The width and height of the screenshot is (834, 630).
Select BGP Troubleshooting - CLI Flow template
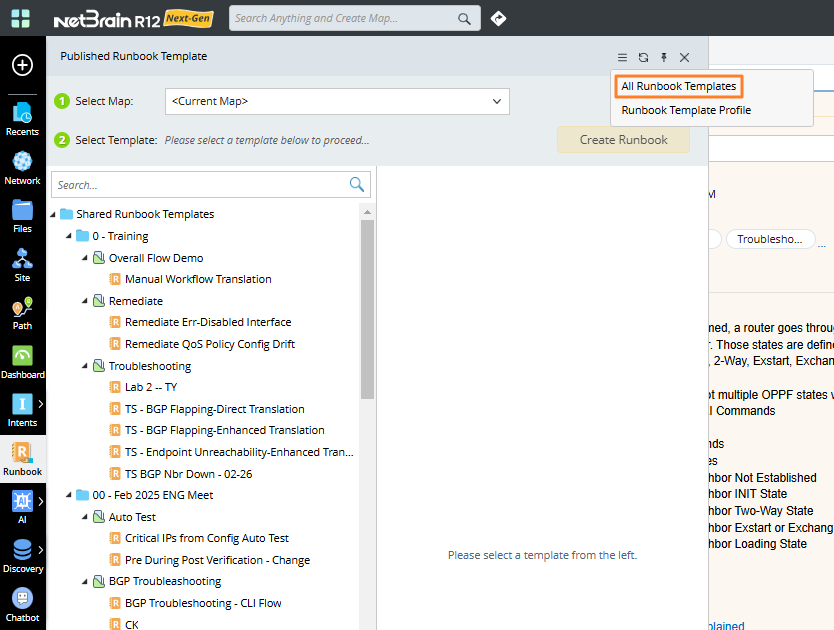point(203,603)
